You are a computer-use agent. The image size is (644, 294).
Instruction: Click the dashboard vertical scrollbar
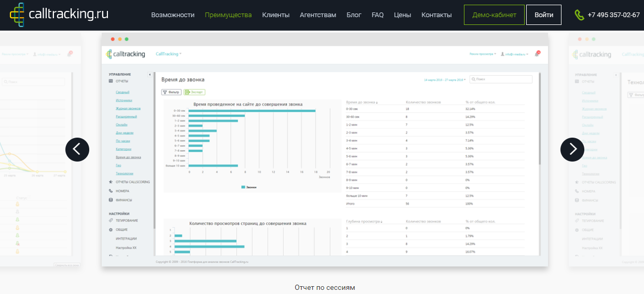click(540, 119)
